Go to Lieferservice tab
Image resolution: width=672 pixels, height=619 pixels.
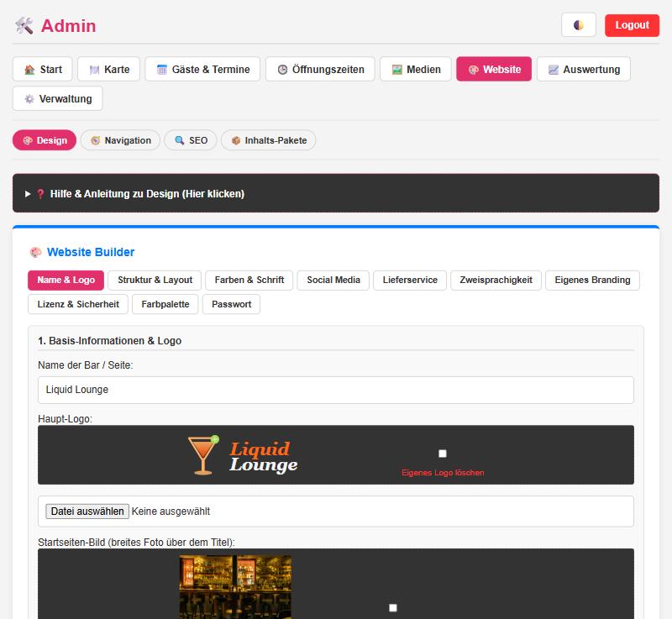click(410, 281)
